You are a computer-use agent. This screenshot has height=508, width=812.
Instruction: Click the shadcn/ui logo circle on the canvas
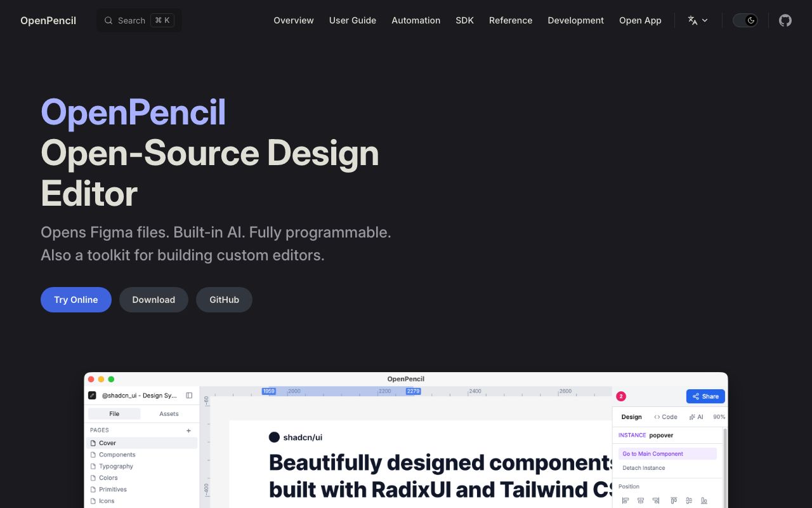tap(274, 437)
